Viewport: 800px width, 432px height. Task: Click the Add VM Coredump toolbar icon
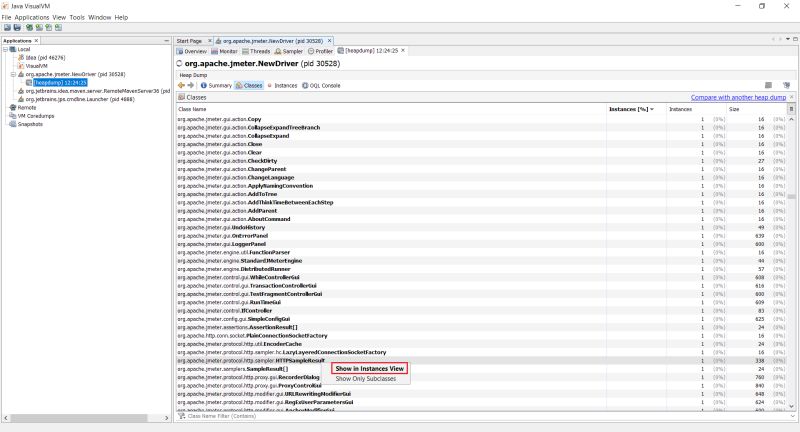click(x=49, y=28)
